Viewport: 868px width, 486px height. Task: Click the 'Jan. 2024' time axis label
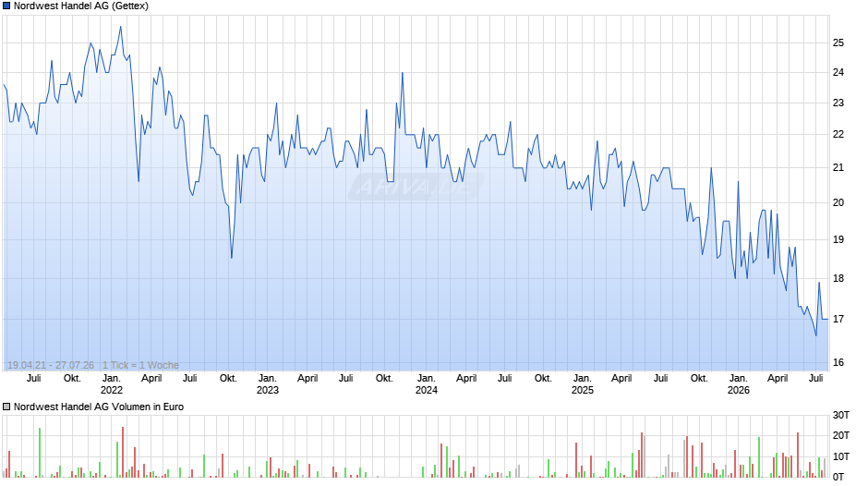coord(427,384)
